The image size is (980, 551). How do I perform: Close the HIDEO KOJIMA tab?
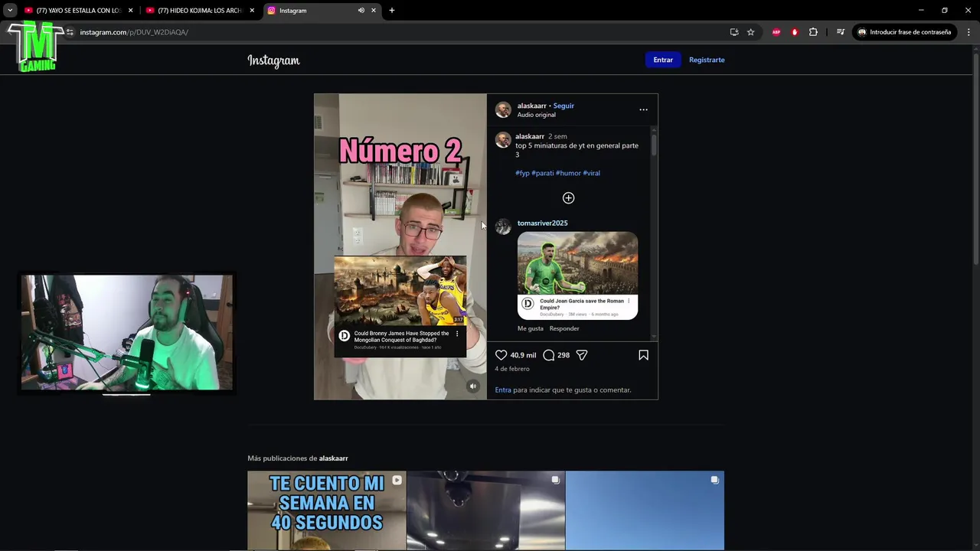(252, 11)
